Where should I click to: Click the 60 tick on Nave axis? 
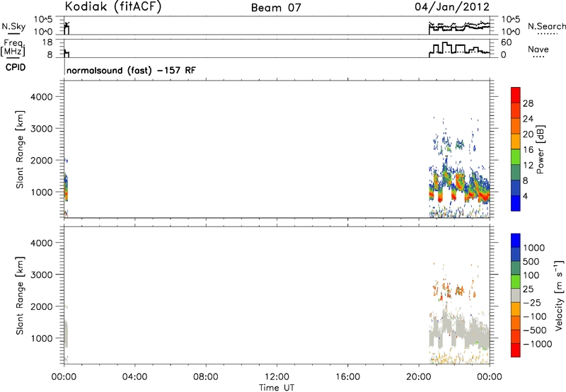[506, 42]
